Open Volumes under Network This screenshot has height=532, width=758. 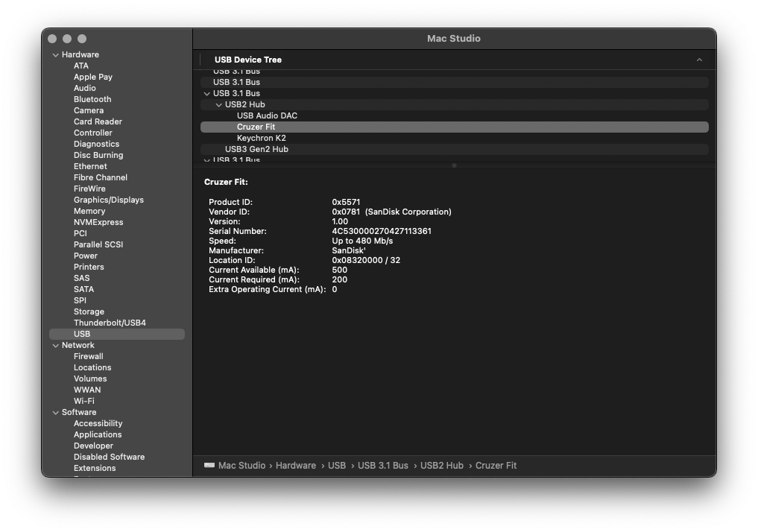(90, 379)
